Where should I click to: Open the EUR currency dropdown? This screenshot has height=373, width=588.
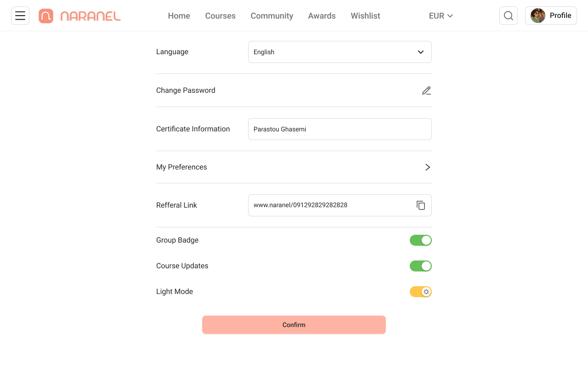click(441, 16)
